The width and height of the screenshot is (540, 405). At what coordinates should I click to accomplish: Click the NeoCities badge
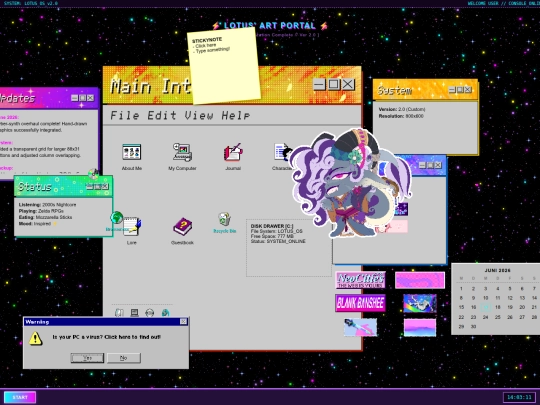pyautogui.click(x=360, y=280)
